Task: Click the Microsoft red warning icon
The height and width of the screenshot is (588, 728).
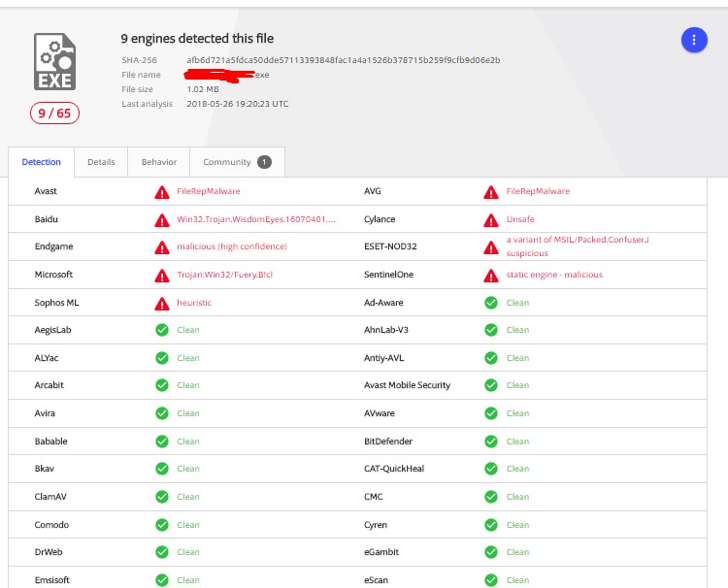Action: point(162,276)
